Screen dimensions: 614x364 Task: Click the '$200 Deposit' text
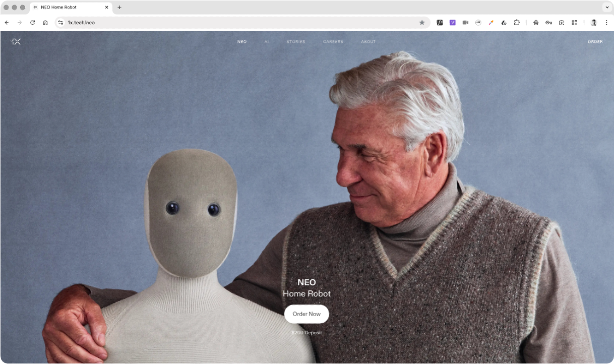pos(306,333)
